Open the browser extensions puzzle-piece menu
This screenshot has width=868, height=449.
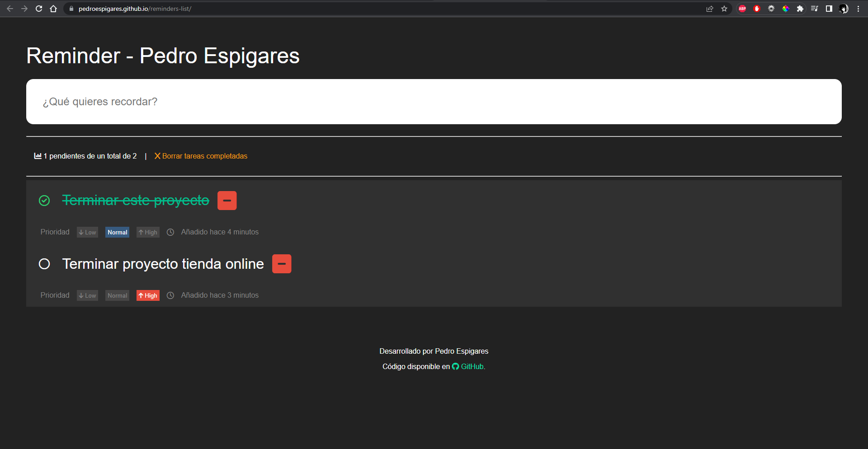pos(800,9)
